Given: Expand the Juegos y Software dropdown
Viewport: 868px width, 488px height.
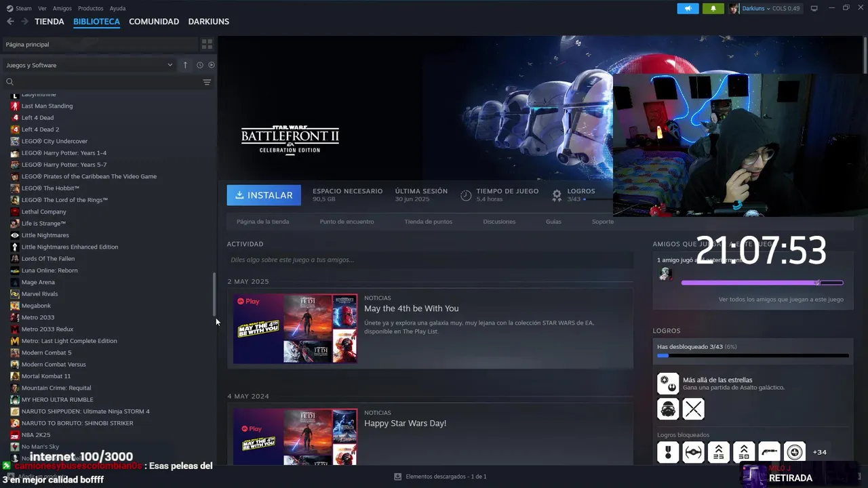Looking at the screenshot, I should click(89, 65).
